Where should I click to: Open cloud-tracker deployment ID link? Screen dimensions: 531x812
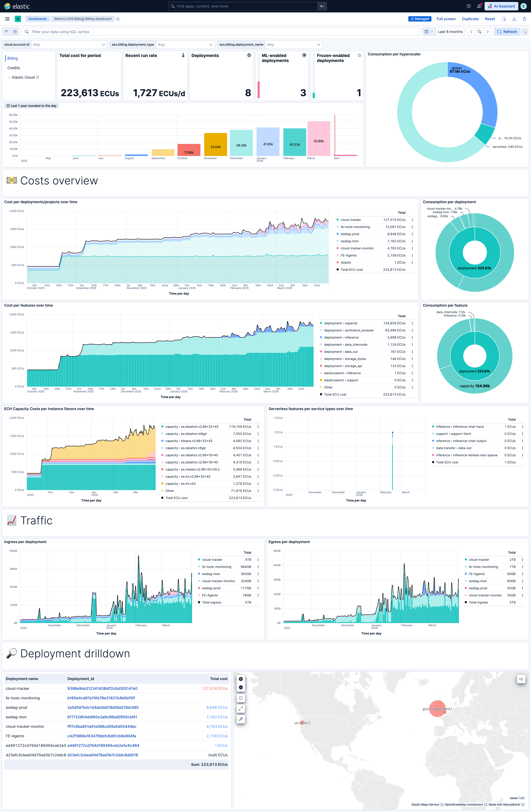pyautogui.click(x=102, y=688)
